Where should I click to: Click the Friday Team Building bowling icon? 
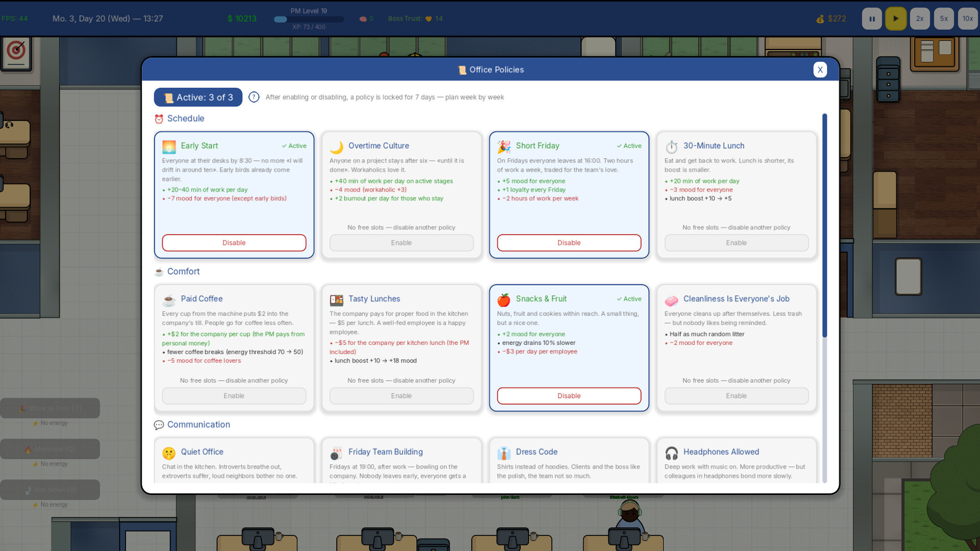336,453
